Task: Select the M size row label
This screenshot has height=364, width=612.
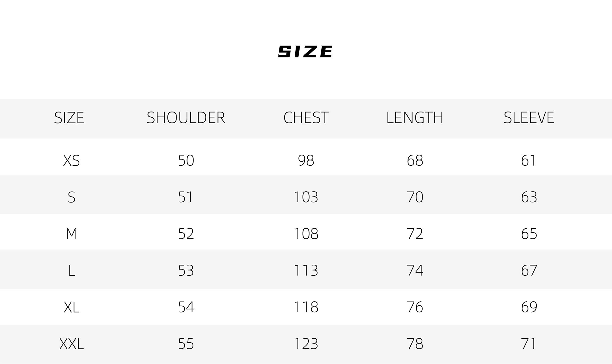Action: (71, 234)
